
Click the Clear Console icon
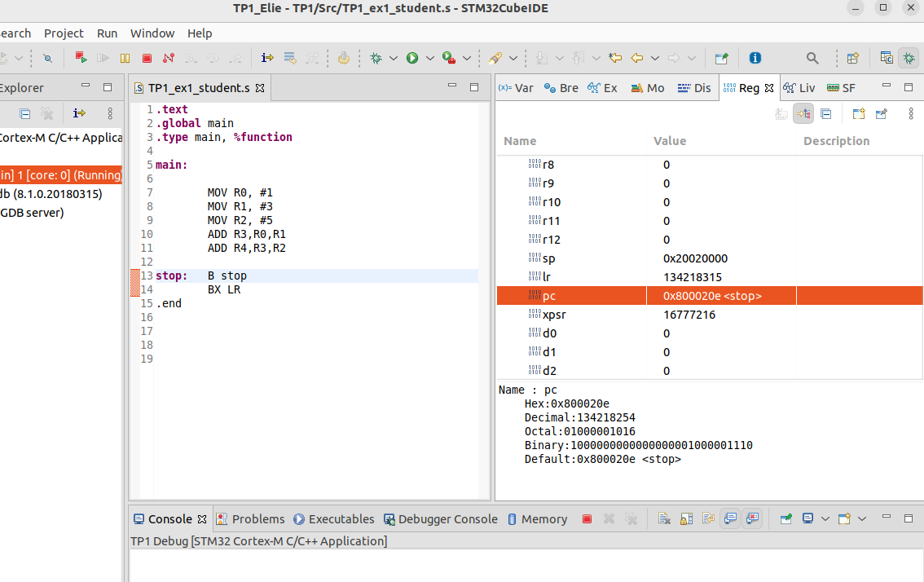[x=664, y=519]
